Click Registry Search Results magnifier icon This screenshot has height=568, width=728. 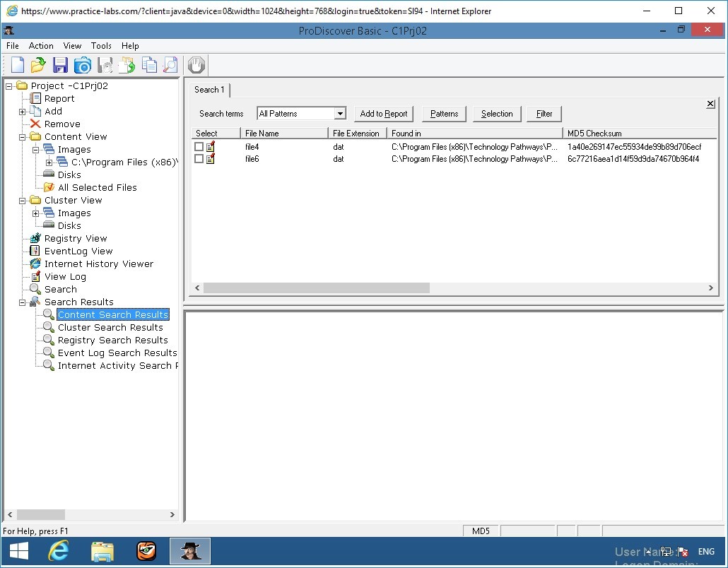49,340
